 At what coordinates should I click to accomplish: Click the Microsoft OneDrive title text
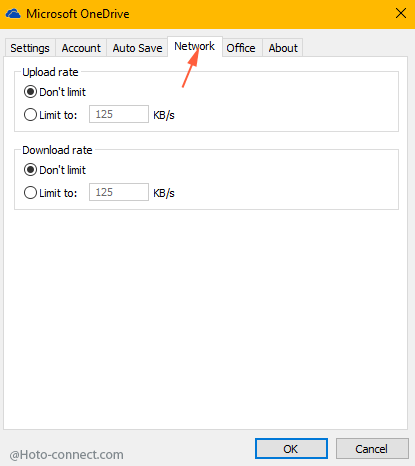click(x=78, y=14)
